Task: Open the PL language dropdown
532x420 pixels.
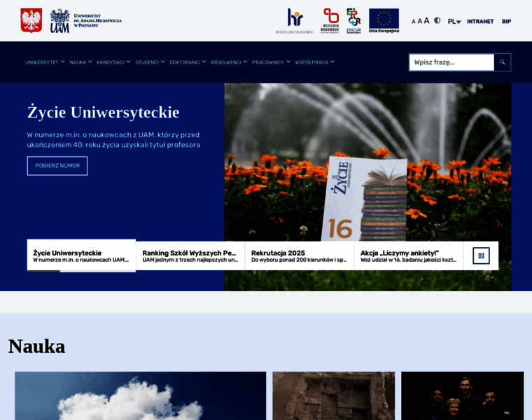Action: click(454, 22)
